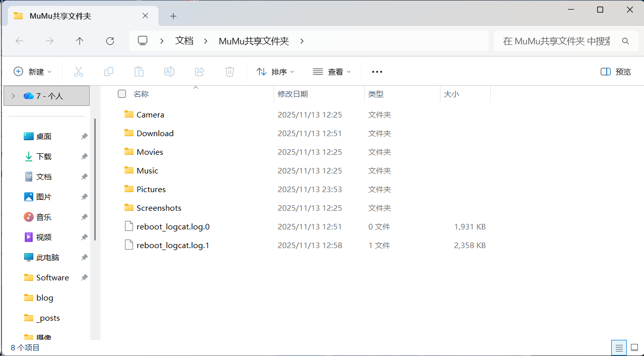Click the Delete trash icon

coord(230,72)
